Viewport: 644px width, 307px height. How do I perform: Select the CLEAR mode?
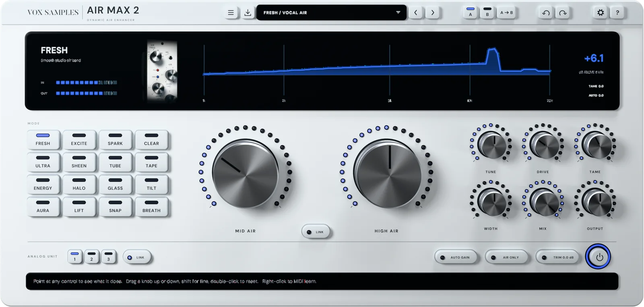point(152,139)
